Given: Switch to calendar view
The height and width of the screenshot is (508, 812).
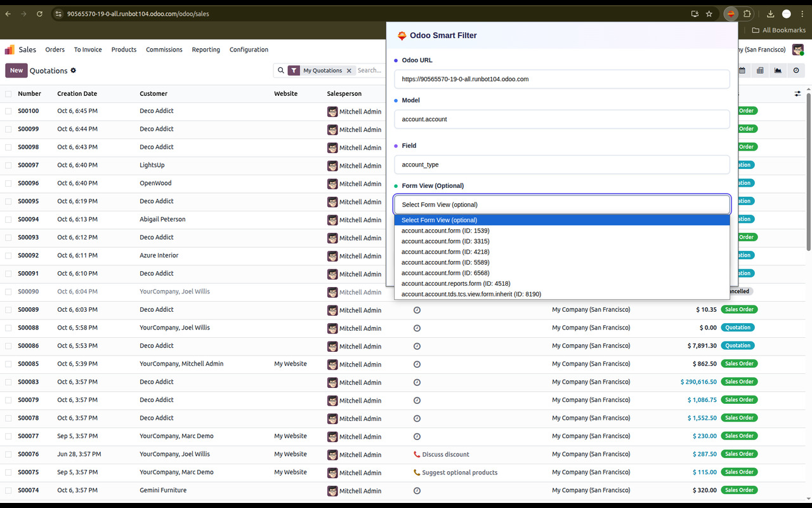Looking at the screenshot, I should point(742,70).
